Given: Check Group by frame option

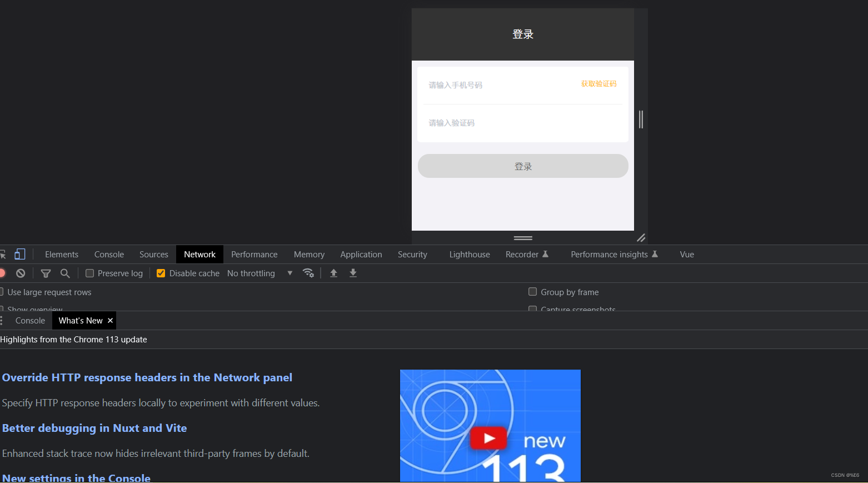Looking at the screenshot, I should click(x=532, y=292).
